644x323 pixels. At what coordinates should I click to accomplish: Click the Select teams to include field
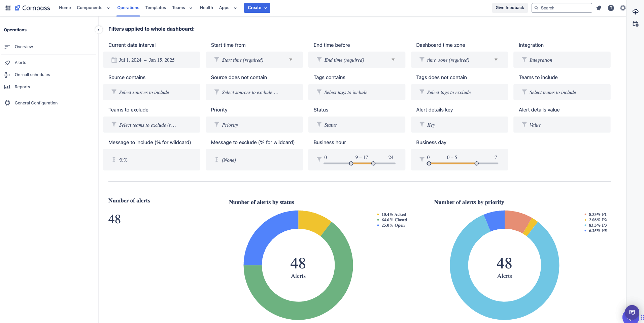point(562,92)
